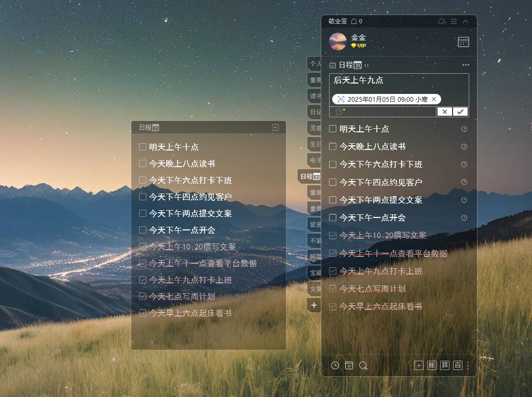
Task: Collapse the panel with the up chevron
Action: pos(466,21)
